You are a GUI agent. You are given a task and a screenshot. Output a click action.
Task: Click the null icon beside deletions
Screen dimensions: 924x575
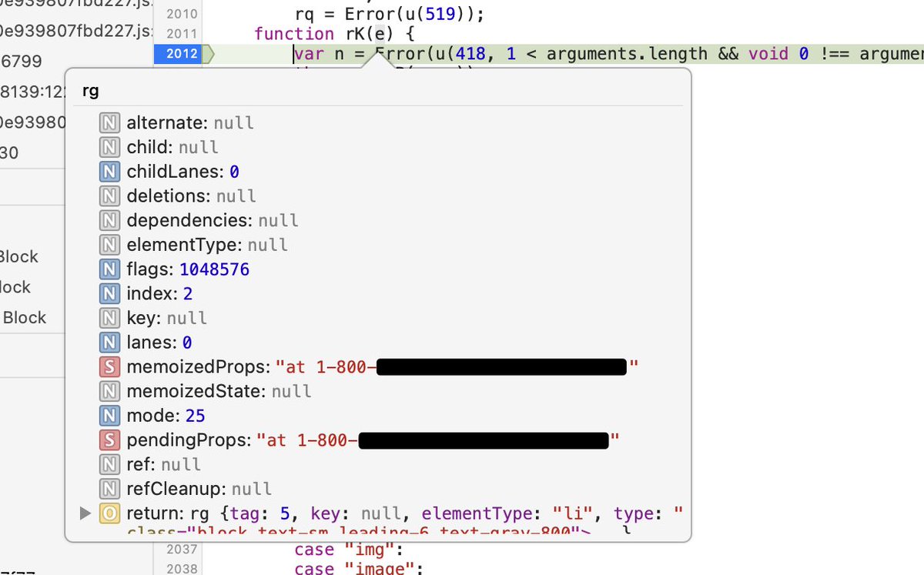point(110,196)
